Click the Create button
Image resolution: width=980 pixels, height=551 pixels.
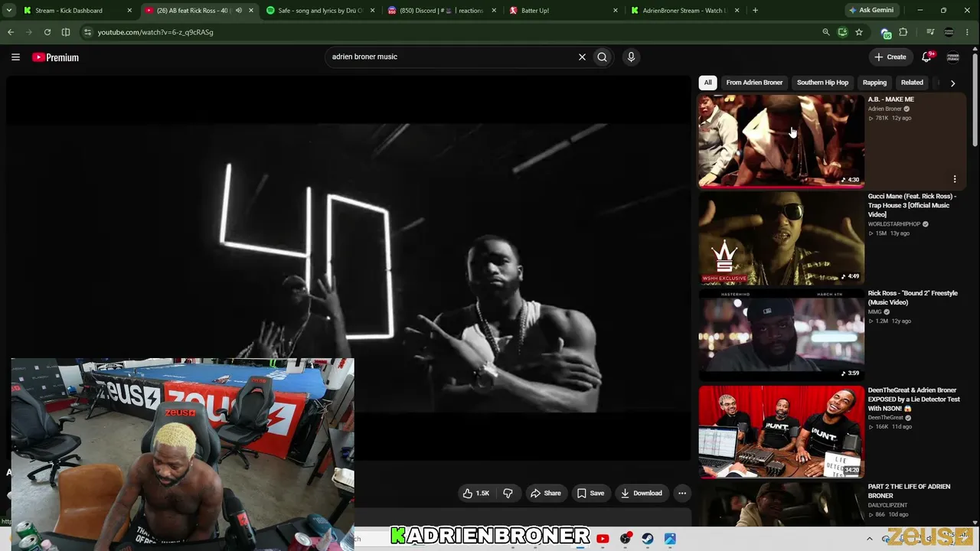(x=890, y=57)
